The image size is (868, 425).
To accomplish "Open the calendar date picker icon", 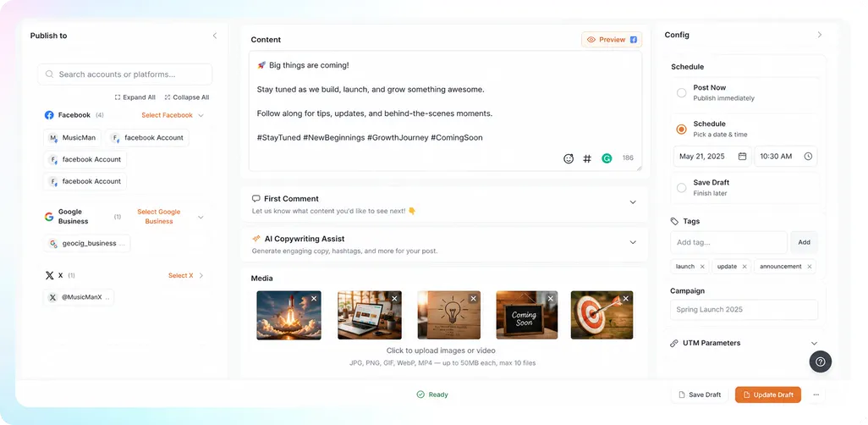I will (x=742, y=157).
